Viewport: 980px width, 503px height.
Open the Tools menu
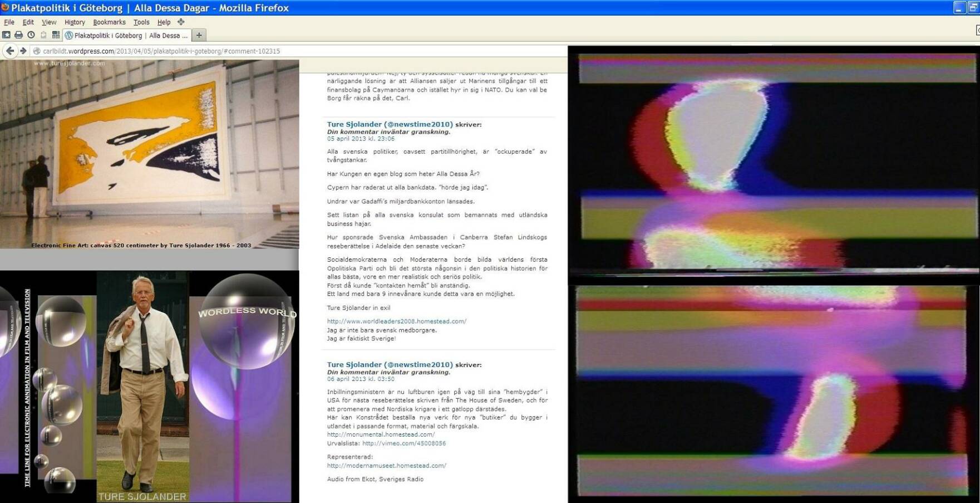coord(141,22)
